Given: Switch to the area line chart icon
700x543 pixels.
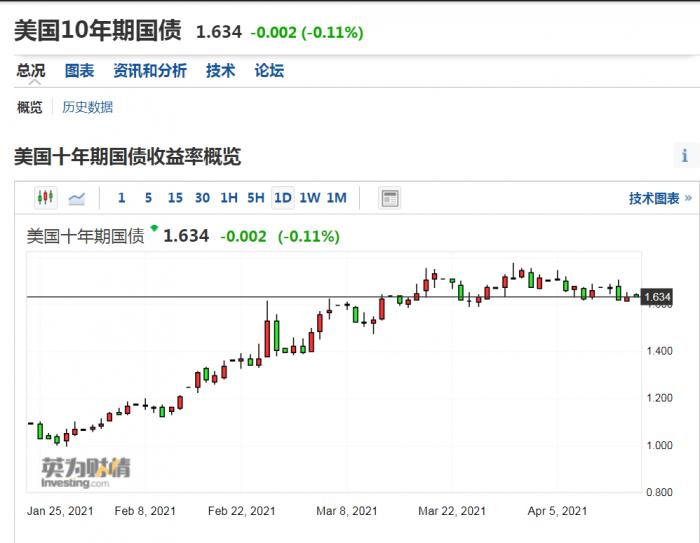Looking at the screenshot, I should pos(77,198).
